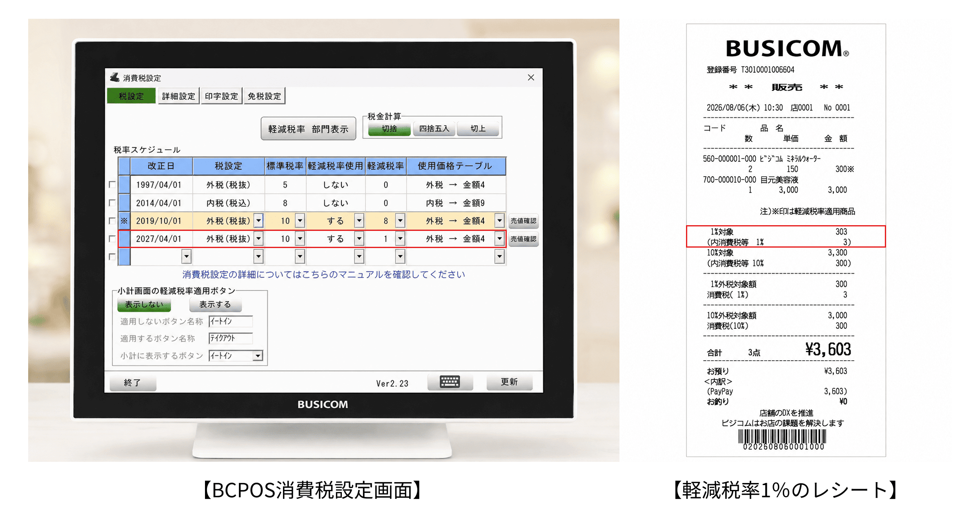Image resolution: width=980 pixels, height=514 pixels.
Task: Open the 消費税設定 manual link
Action: click(x=324, y=275)
